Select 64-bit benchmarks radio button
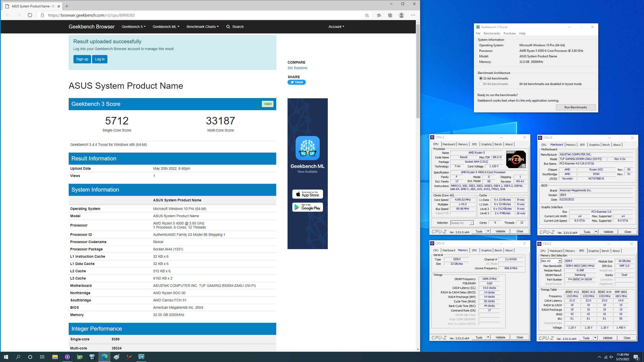This screenshot has height=362, width=644. click(x=481, y=84)
